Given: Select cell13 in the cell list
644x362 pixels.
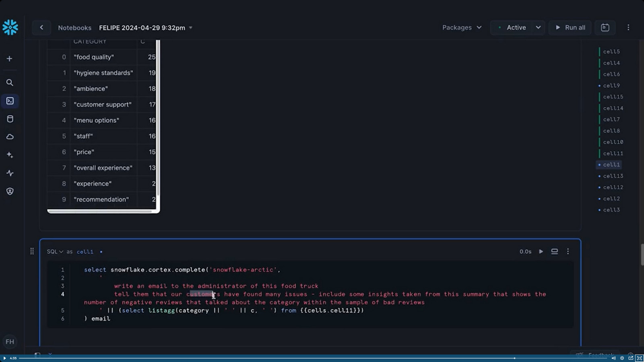Looking at the screenshot, I should pos(613,176).
